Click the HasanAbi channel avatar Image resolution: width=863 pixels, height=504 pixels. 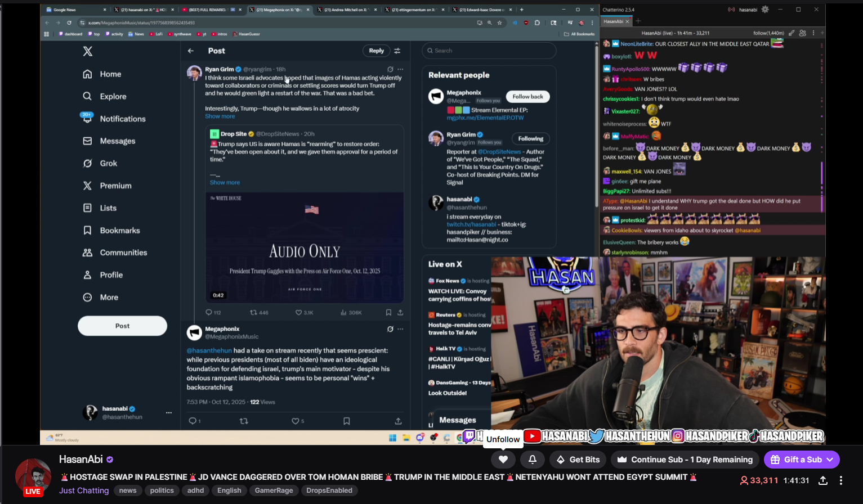coord(33,477)
